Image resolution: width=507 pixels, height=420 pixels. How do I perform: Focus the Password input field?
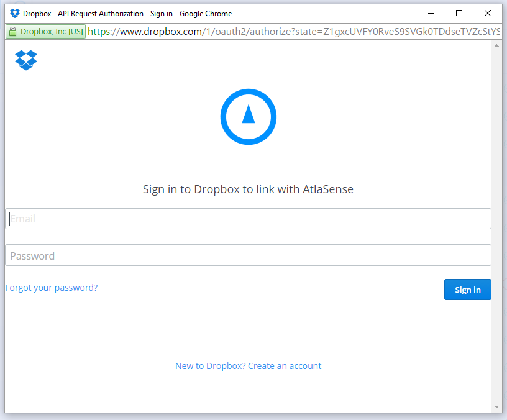point(249,255)
